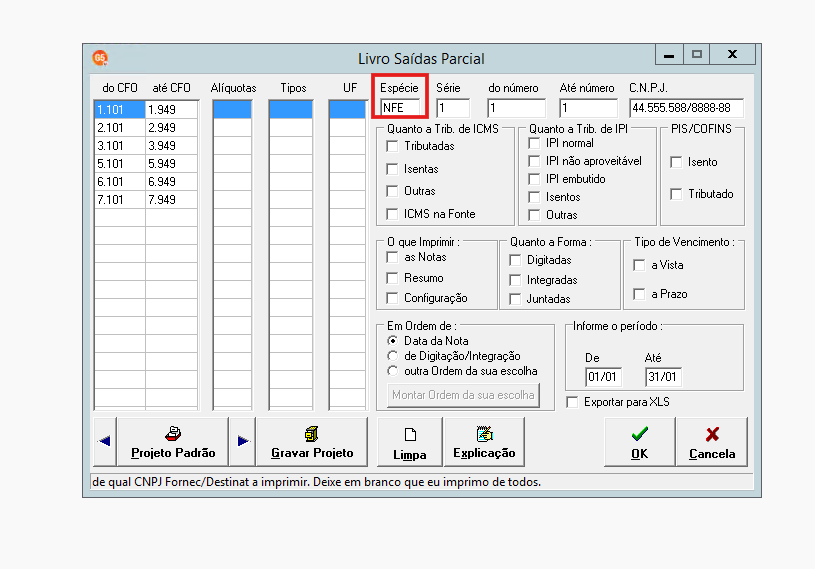Enable Outras under Trib. de ICMS
This screenshot has height=569, width=815.
click(x=392, y=191)
